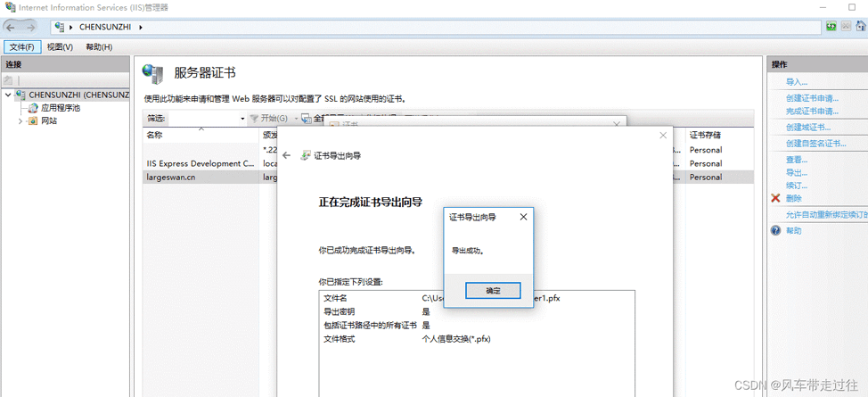Click the blue help question mark icon

[x=775, y=231]
